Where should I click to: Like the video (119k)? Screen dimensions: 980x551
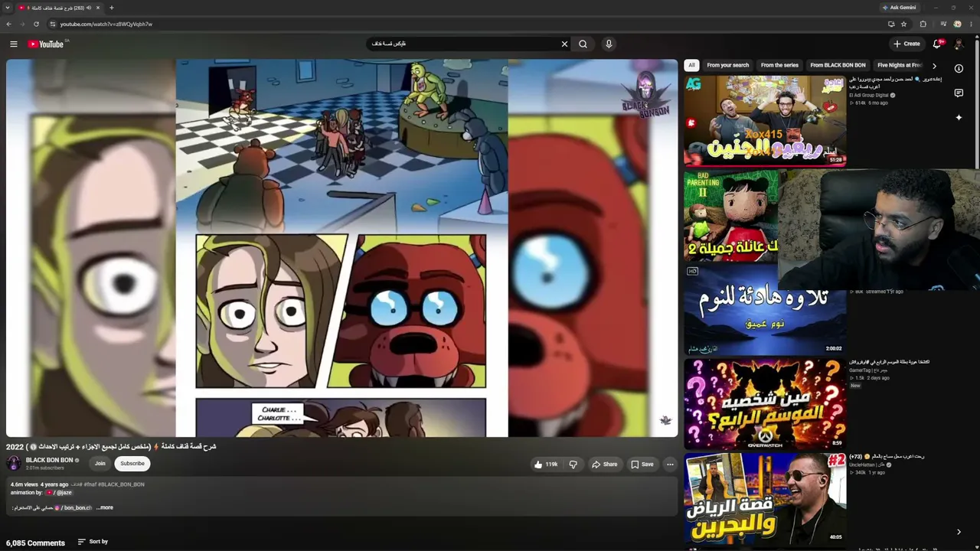tap(546, 464)
